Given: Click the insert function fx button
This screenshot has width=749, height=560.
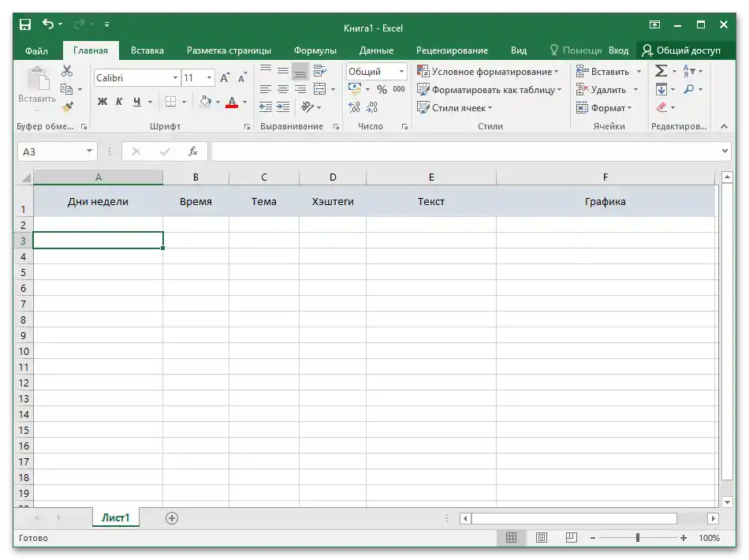Looking at the screenshot, I should click(193, 151).
